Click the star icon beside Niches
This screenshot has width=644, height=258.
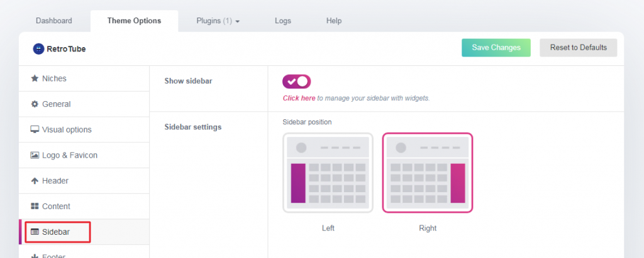coord(35,78)
